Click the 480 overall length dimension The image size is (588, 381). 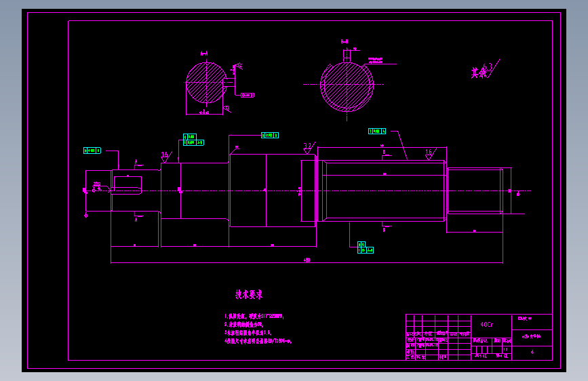307,260
